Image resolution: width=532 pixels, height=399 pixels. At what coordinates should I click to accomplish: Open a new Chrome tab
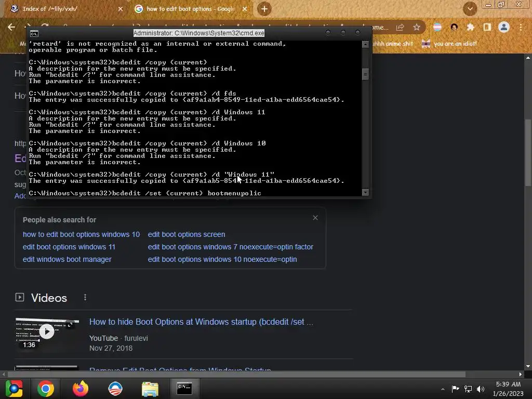264,9
